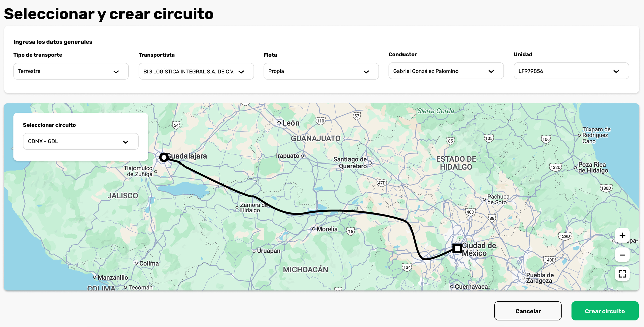Click highway 105 shield on map
Screen dimensions: 644x327
point(489,138)
